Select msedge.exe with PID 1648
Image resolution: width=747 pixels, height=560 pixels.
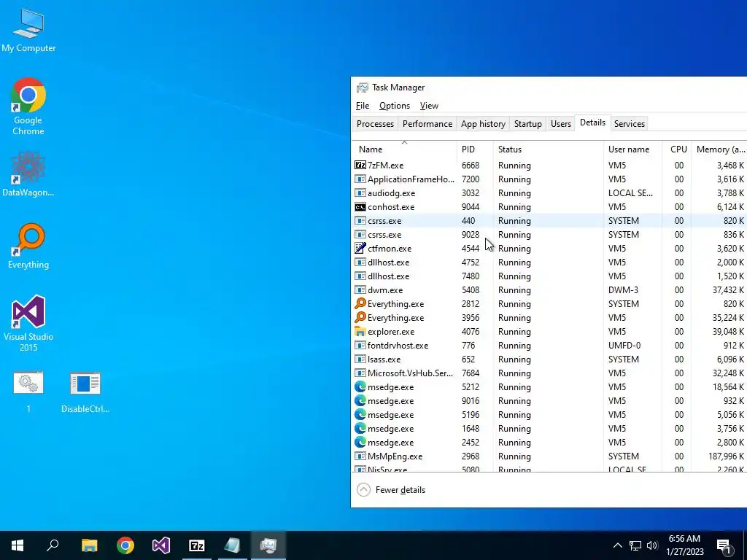(550, 428)
